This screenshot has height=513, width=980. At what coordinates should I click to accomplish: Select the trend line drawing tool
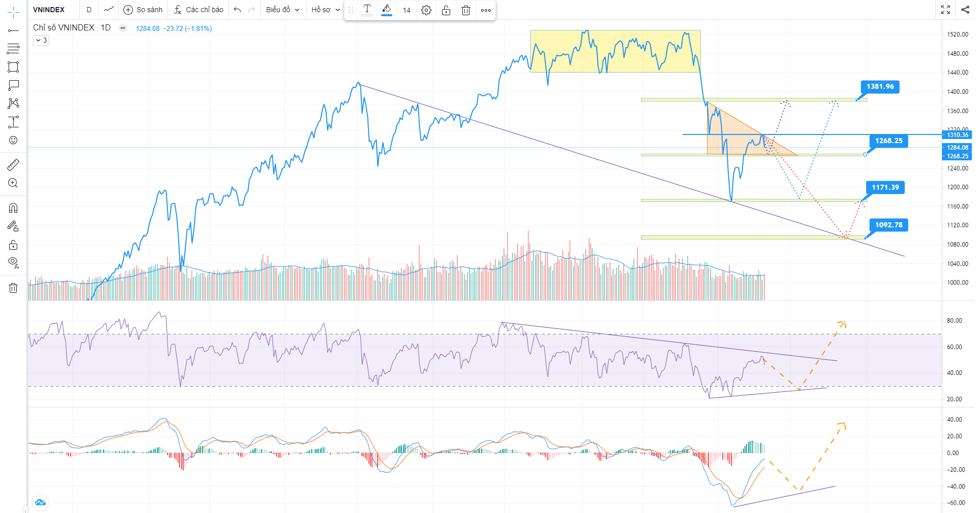click(13, 30)
